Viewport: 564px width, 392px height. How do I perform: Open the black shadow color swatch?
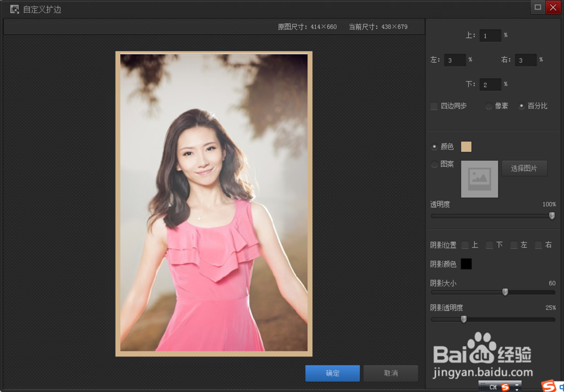pos(466,264)
